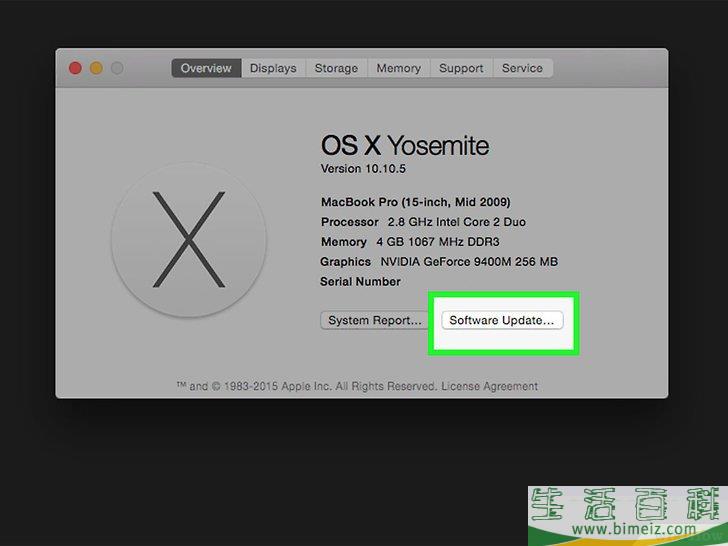
Task: Click MacBook Pro (15-inch, Mid 2009) text
Action: (x=416, y=202)
